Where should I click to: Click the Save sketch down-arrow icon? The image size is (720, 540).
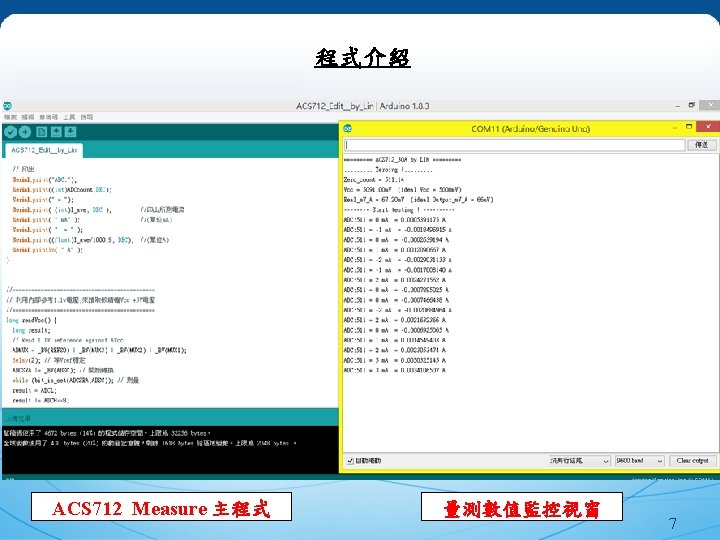tap(70, 132)
